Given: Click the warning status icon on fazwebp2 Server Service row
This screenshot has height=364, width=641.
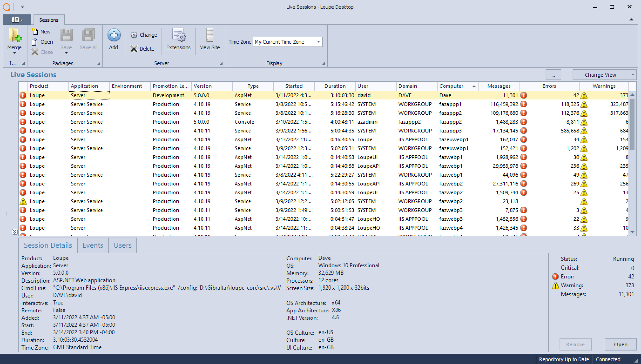Looking at the screenshot, I should pyautogui.click(x=23, y=202).
